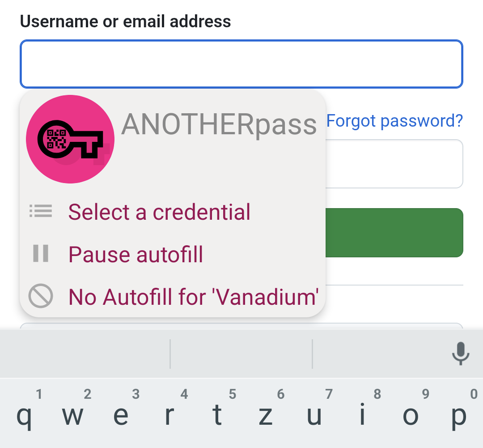Select Pause autofill menu entry
Screen dimensions: 483x448
[x=136, y=254]
